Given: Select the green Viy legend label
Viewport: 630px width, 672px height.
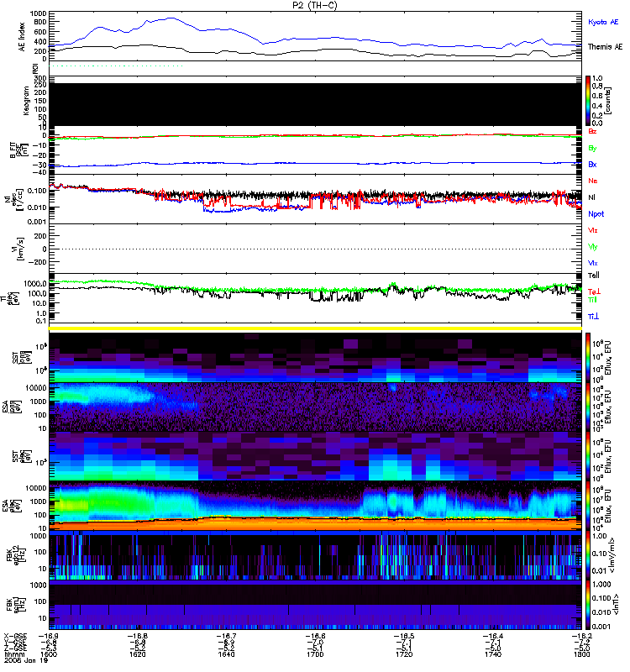Looking at the screenshot, I should (592, 247).
